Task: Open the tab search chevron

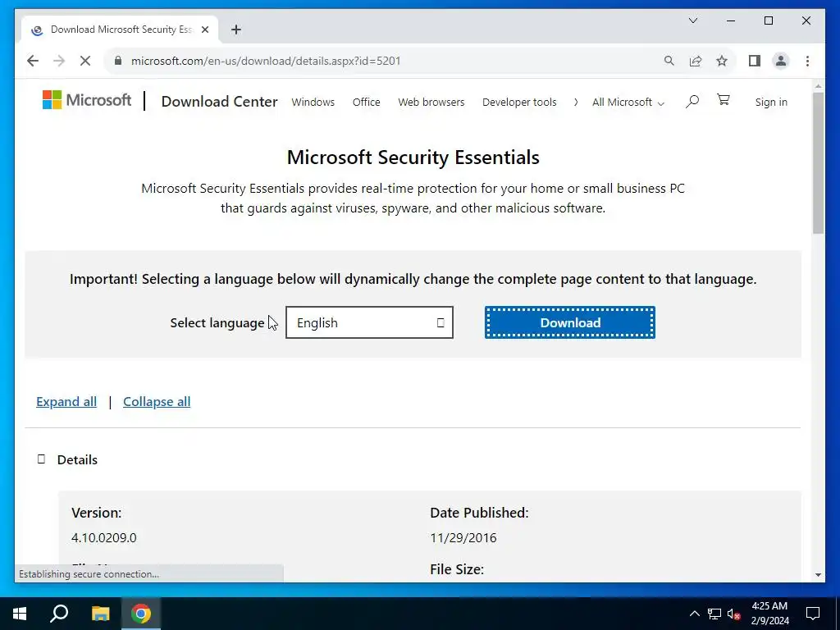Action: click(x=693, y=21)
